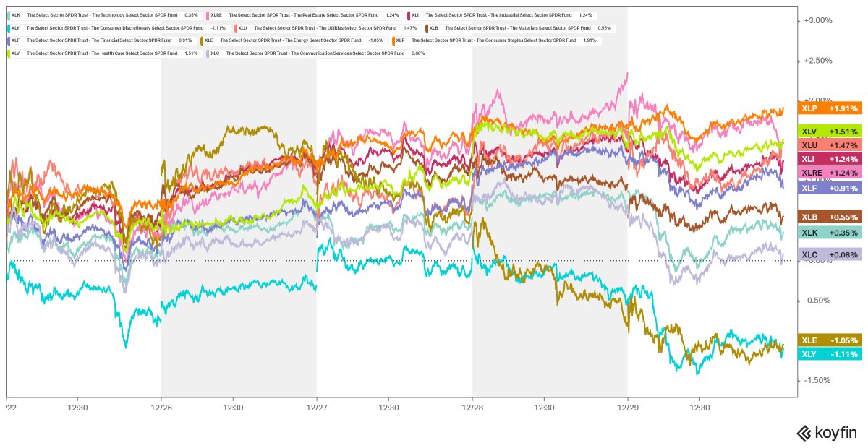Screen dimensions: 868x448
Task: Click the XLC +0.08% price tag
Action: [x=831, y=254]
